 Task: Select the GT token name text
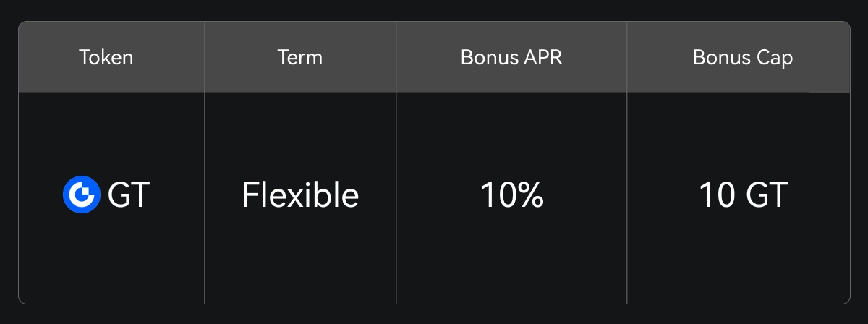point(129,195)
